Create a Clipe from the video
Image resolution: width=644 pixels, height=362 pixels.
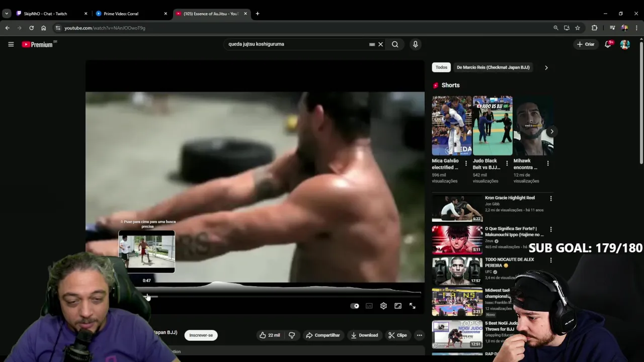pyautogui.click(x=397, y=335)
